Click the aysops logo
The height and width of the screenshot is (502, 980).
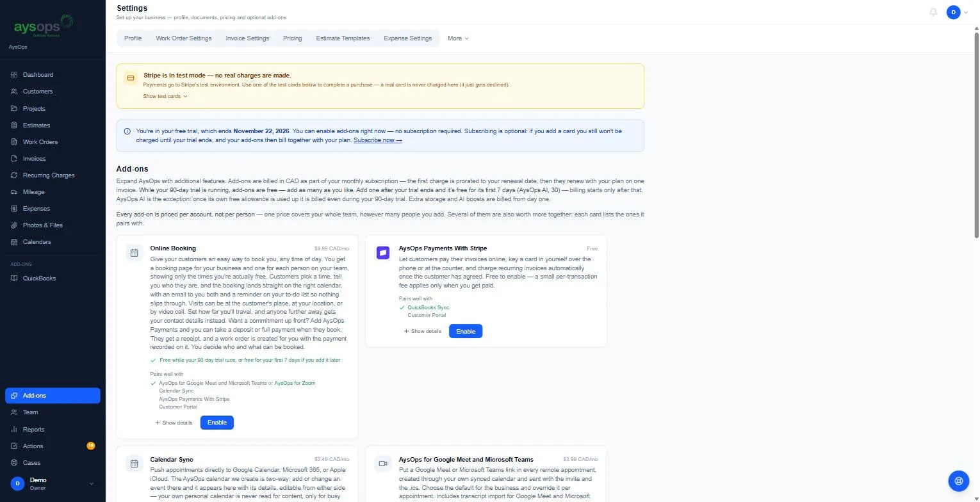click(44, 26)
